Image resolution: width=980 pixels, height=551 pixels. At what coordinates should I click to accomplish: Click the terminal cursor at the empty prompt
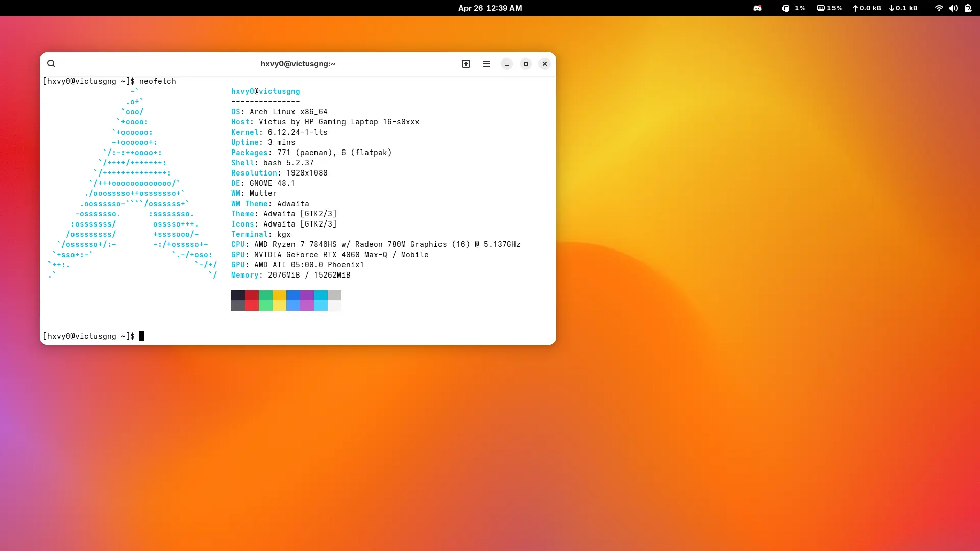[x=141, y=336]
